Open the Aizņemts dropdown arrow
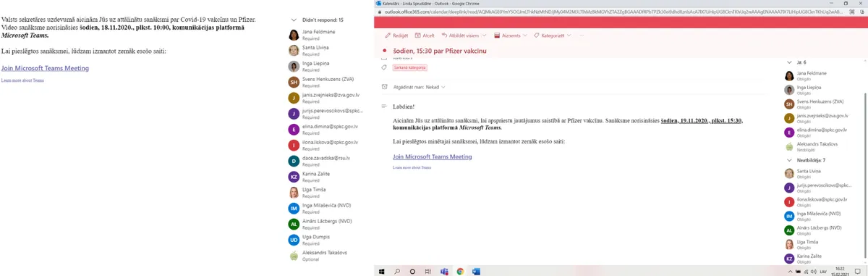 pos(525,35)
